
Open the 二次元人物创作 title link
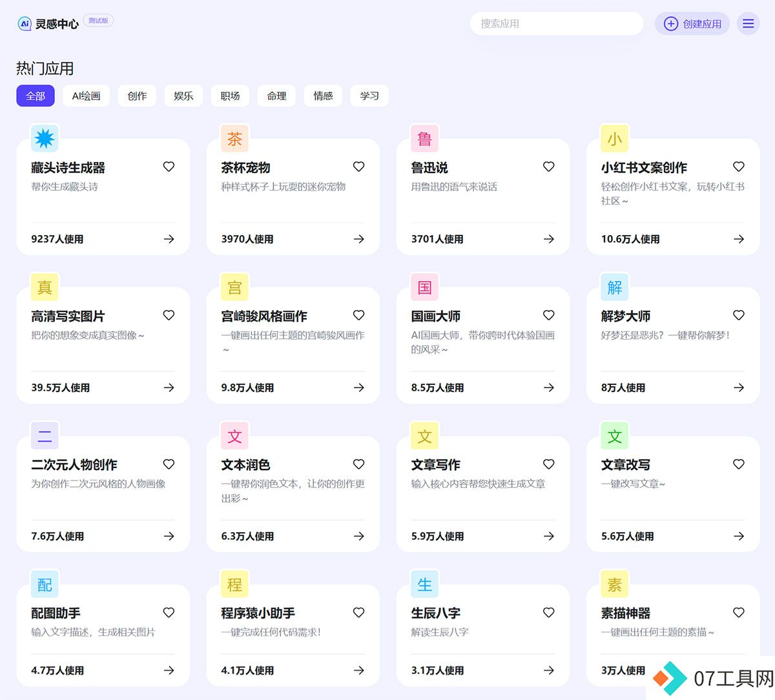tap(74, 465)
